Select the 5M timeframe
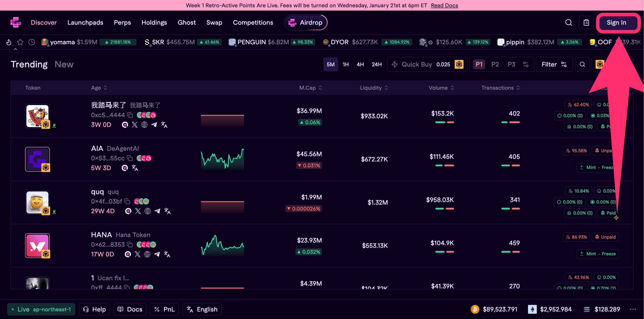The height and width of the screenshot is (319, 644). click(331, 64)
